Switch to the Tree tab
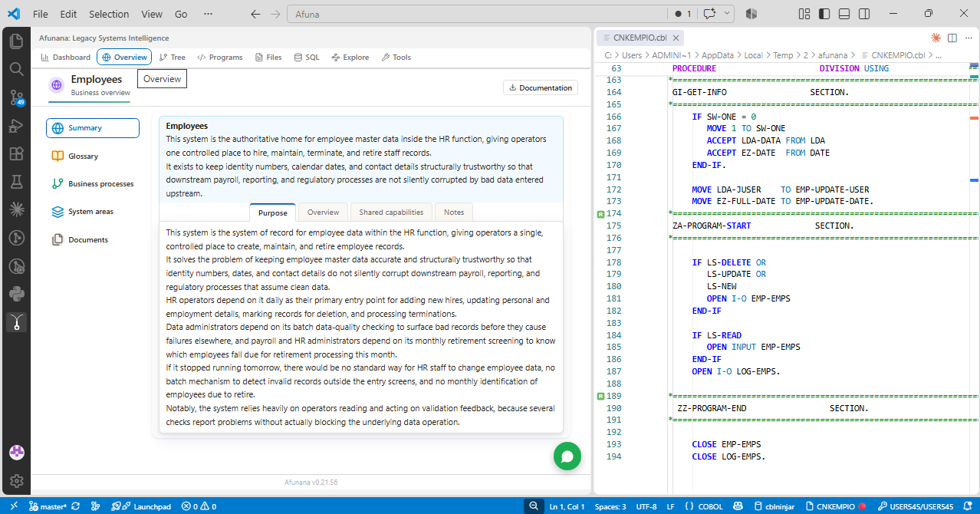The width and height of the screenshot is (980, 514). (173, 58)
